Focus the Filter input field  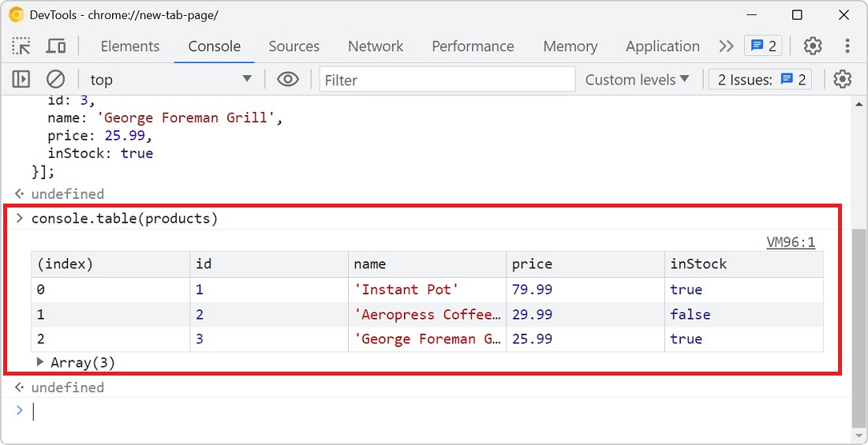[x=447, y=80]
